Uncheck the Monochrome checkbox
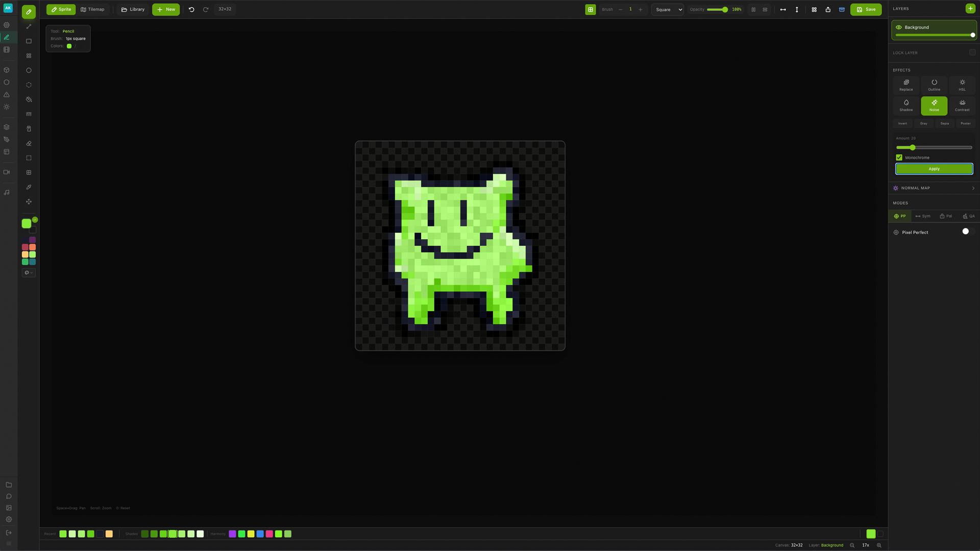 click(x=899, y=157)
